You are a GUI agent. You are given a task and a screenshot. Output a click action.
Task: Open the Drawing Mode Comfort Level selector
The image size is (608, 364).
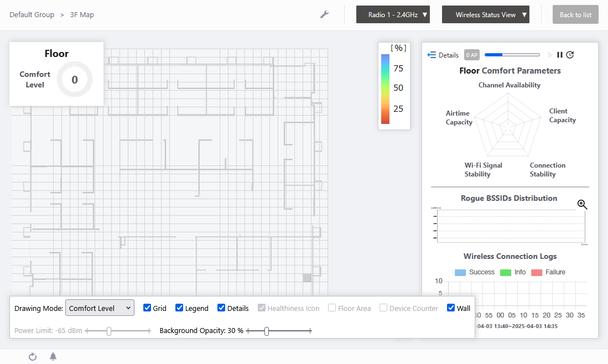pos(100,308)
